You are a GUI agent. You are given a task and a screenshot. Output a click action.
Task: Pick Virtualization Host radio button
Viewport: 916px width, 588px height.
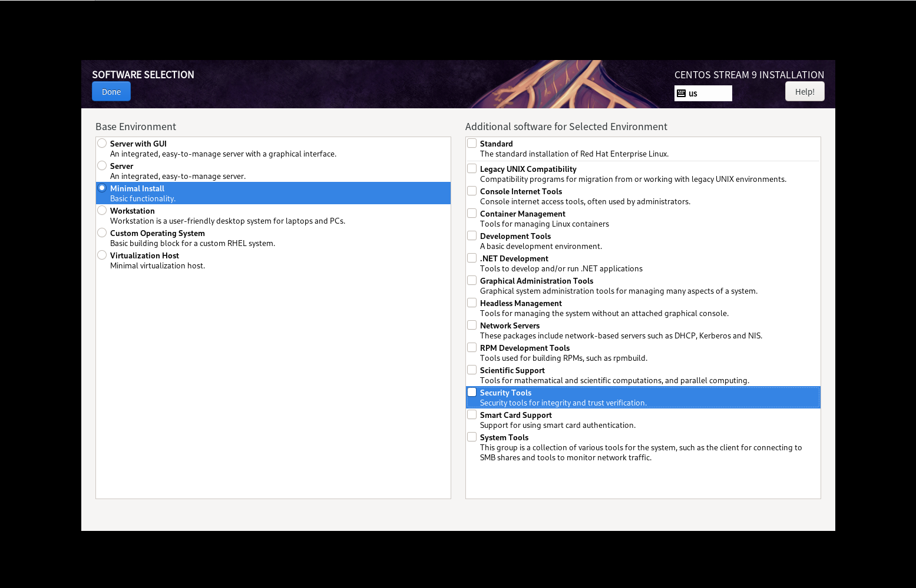click(102, 255)
